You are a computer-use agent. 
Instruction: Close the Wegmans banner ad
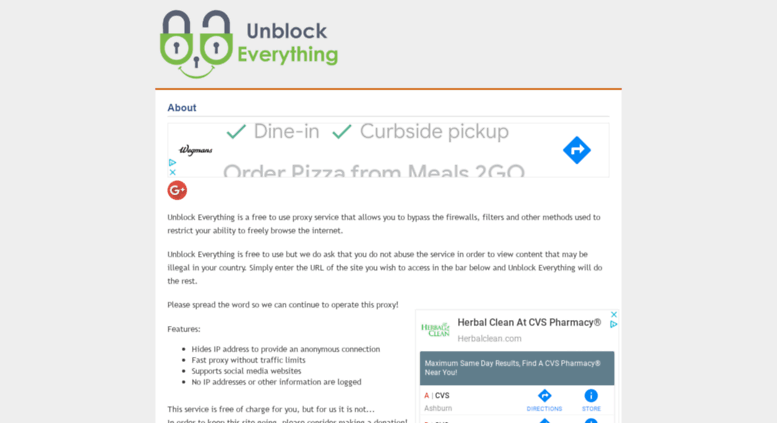[172, 172]
